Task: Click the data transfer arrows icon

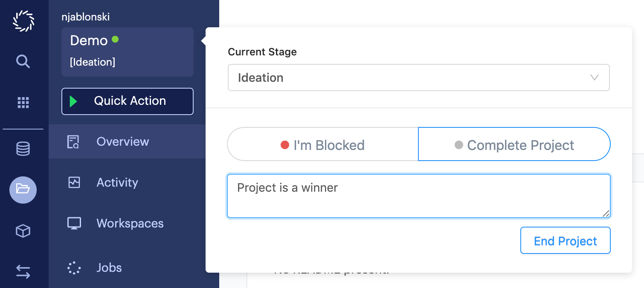Action: pyautogui.click(x=23, y=272)
